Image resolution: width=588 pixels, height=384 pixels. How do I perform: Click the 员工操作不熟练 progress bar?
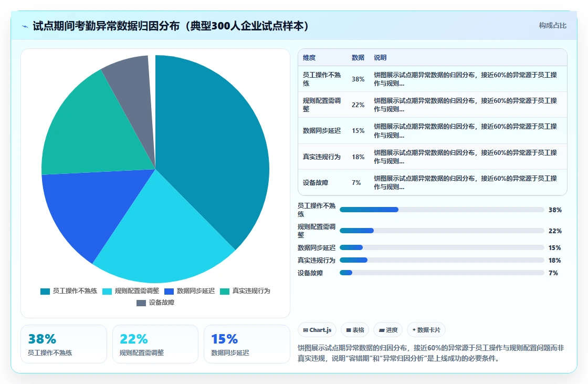pos(442,210)
